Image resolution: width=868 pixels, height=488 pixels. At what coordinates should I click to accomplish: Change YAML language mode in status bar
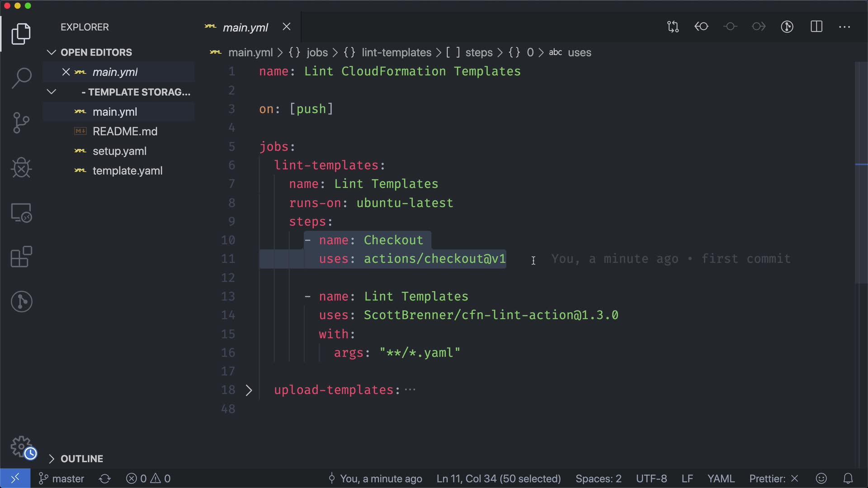[721, 479]
